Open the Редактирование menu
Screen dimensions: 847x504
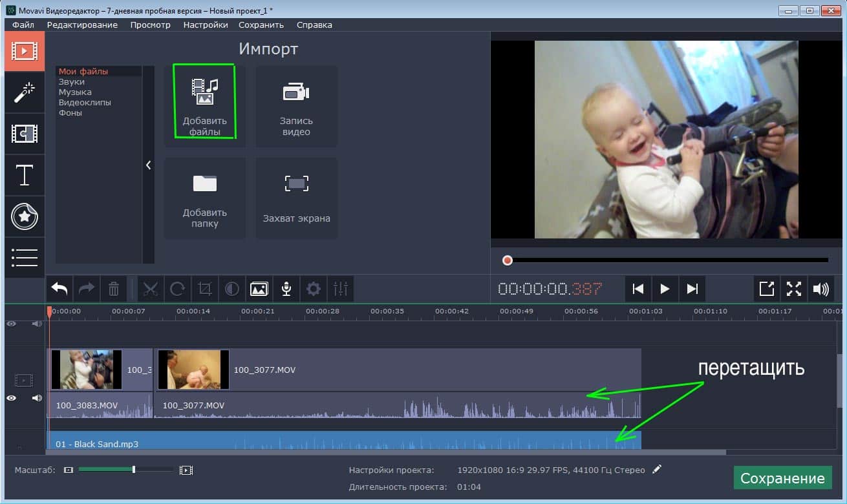tap(82, 25)
